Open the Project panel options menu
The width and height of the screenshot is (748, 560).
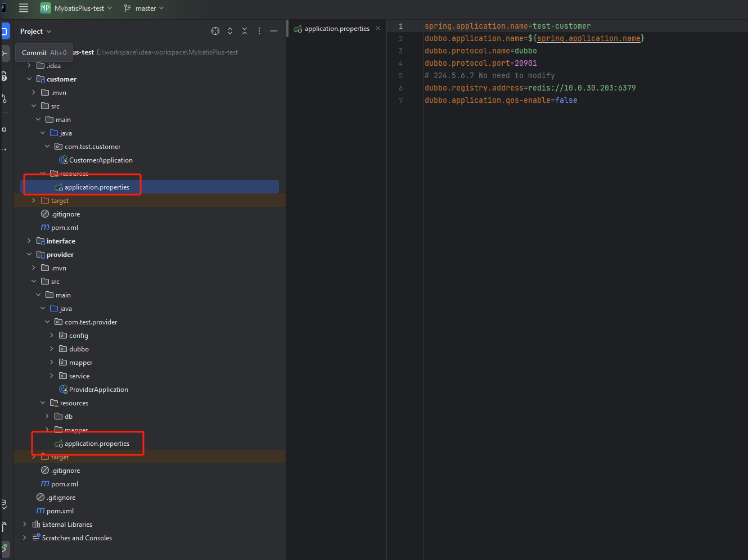point(259,31)
